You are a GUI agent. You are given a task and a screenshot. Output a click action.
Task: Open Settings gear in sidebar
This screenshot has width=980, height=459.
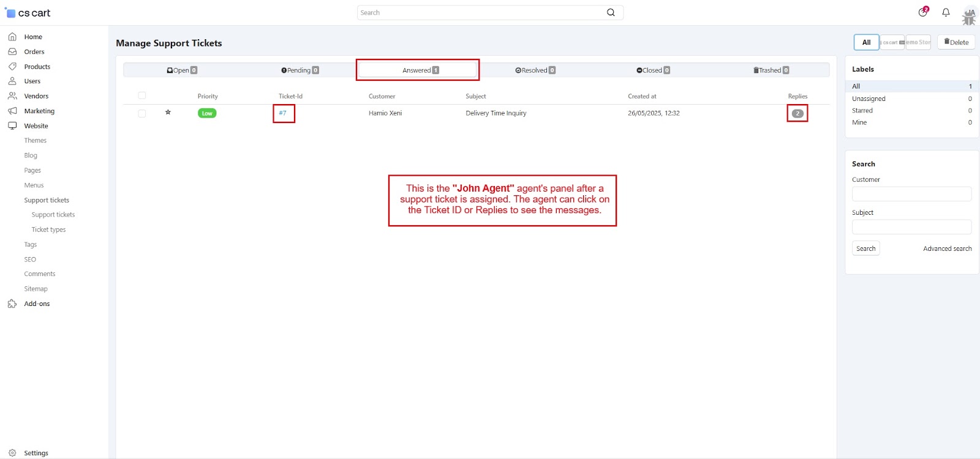tap(12, 453)
